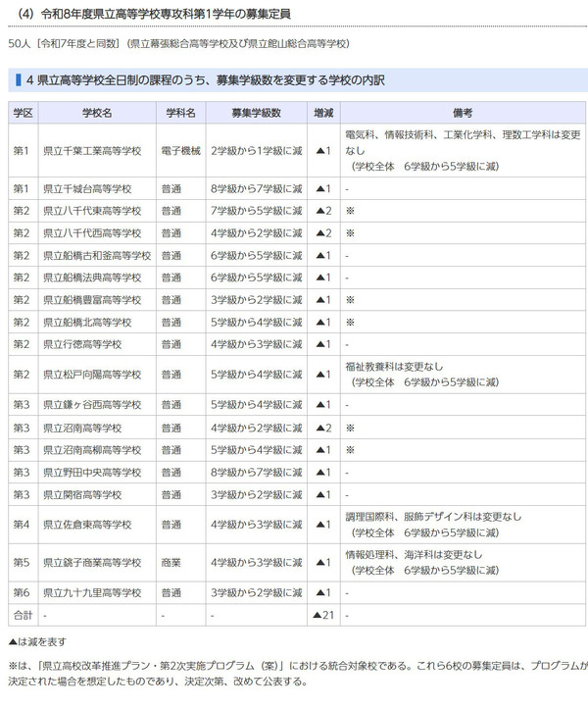The height and width of the screenshot is (707, 588).
Task: Click the 増減 column header
Action: [x=323, y=113]
